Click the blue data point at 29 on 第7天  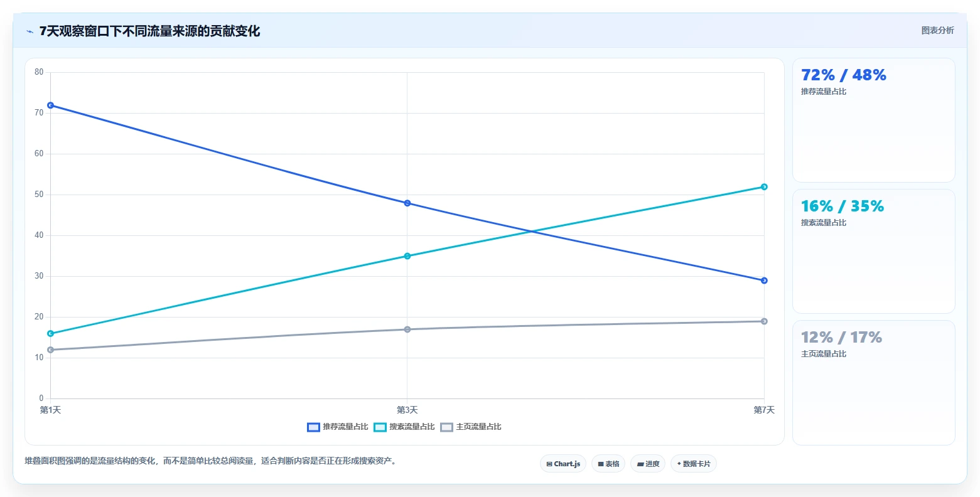tap(764, 281)
